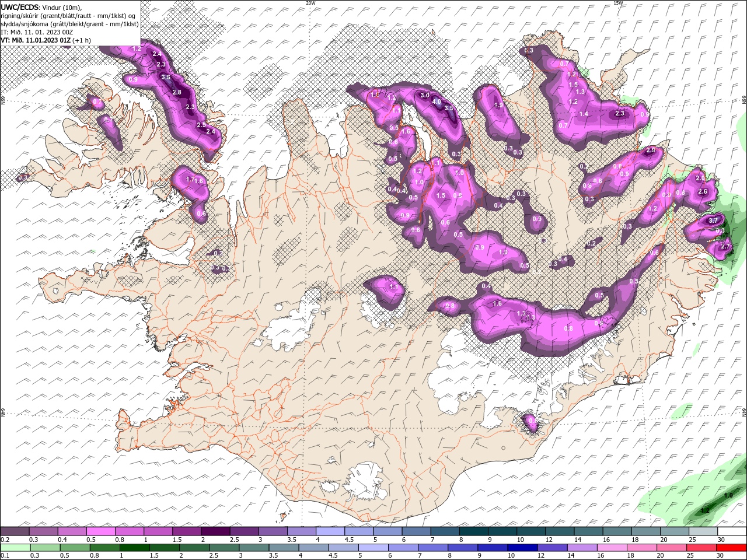Pick the 4 swatch on the lower color scale

[313, 548]
